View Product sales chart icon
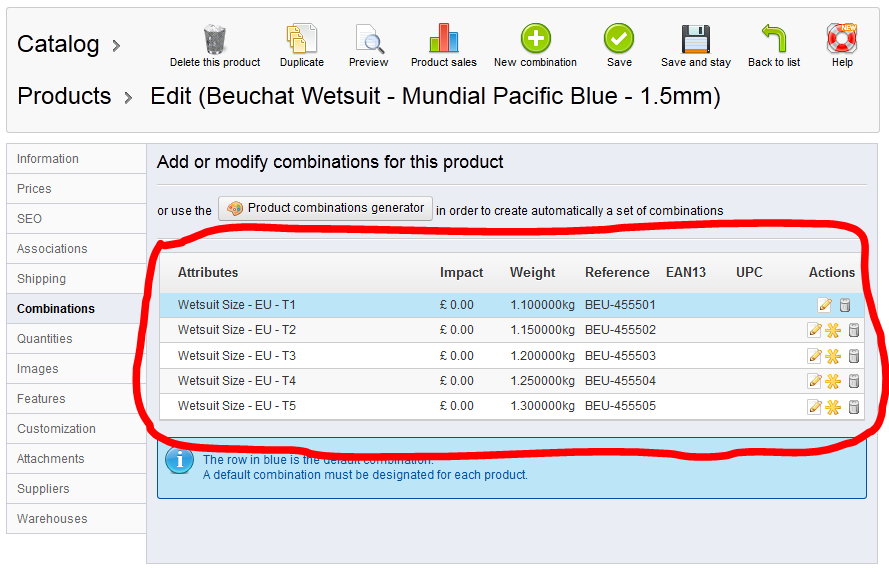 444,38
